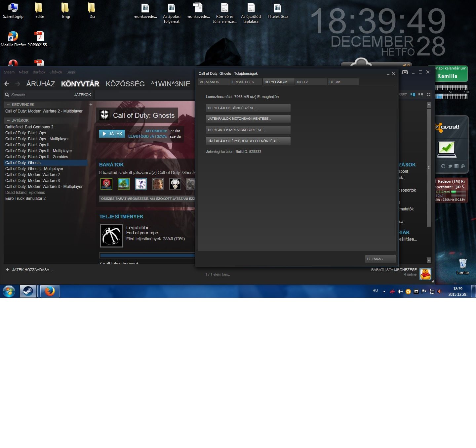
Task: Go to the ÁRUHÁZ section
Action: click(41, 84)
